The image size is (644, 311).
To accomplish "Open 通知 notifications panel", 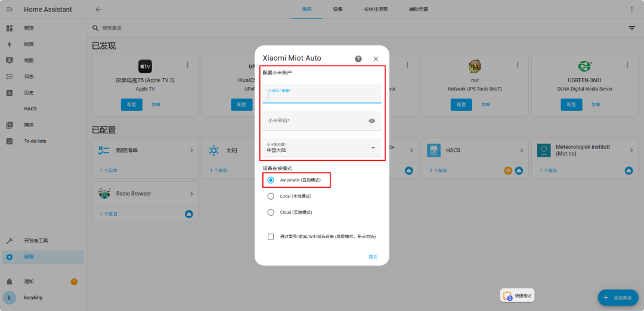I will pos(43,281).
